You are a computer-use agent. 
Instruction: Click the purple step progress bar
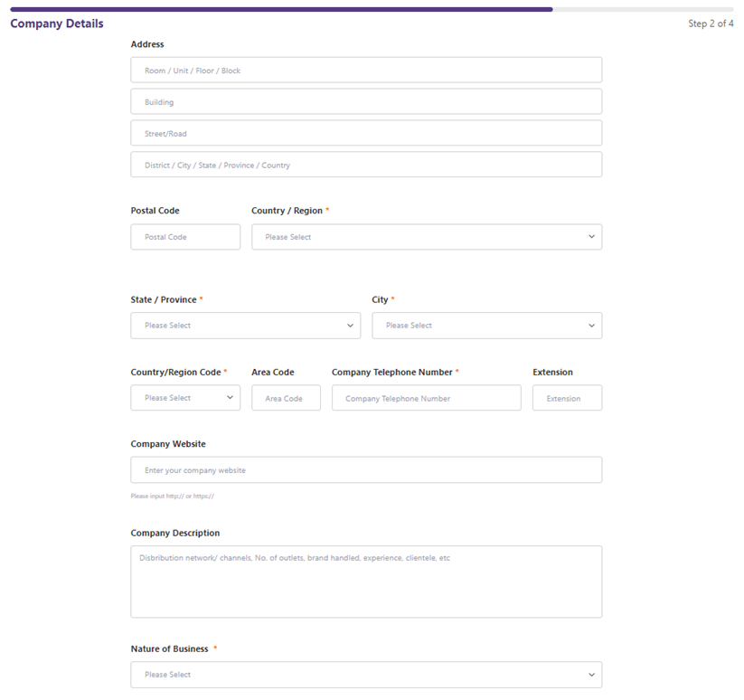point(281,10)
